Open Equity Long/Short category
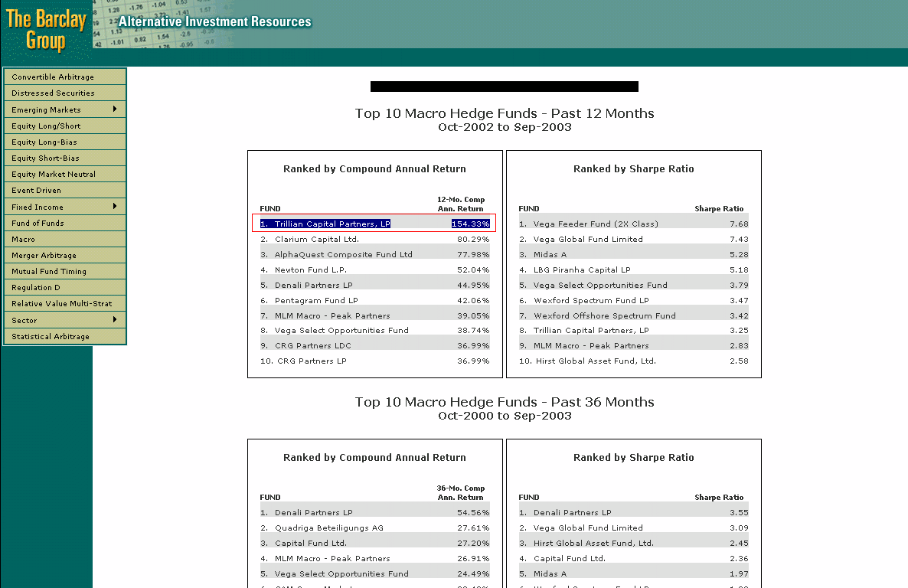908x588 pixels. click(x=65, y=126)
